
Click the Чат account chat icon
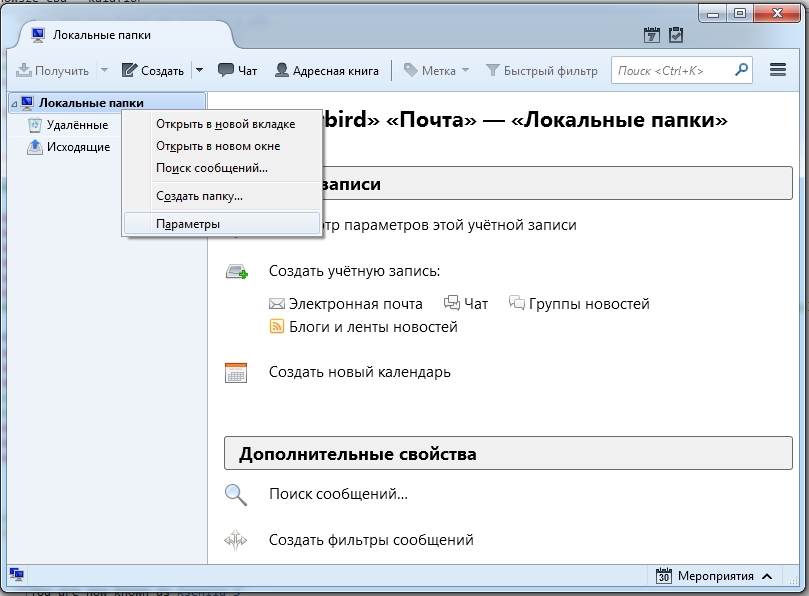click(x=451, y=303)
